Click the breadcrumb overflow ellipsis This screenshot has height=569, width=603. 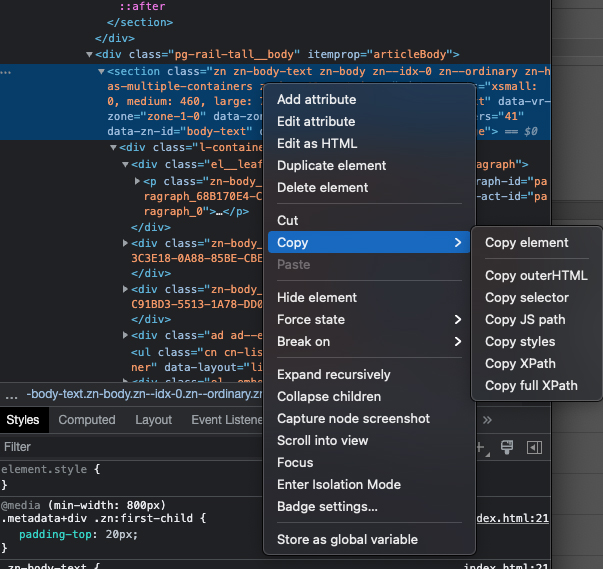click(x=10, y=395)
